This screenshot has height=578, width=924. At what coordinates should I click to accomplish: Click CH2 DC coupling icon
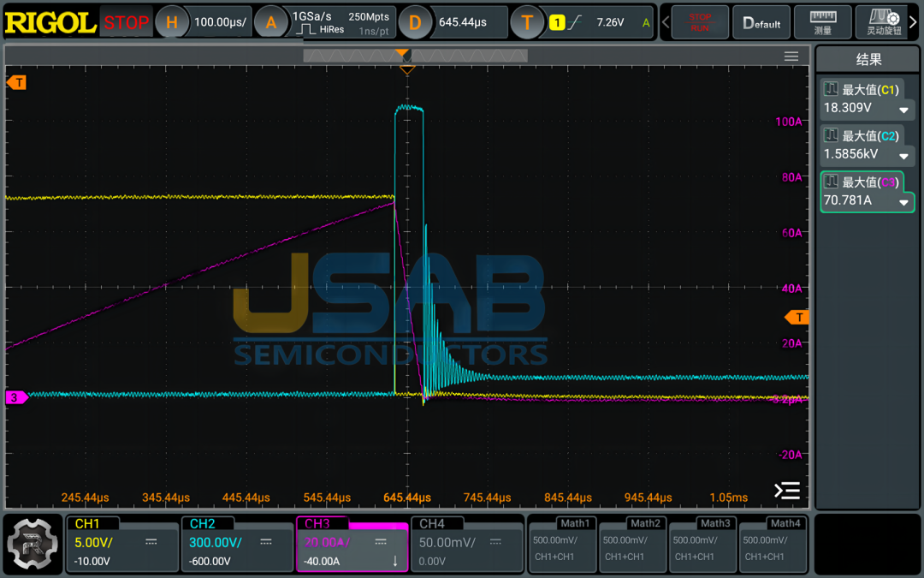click(x=266, y=542)
